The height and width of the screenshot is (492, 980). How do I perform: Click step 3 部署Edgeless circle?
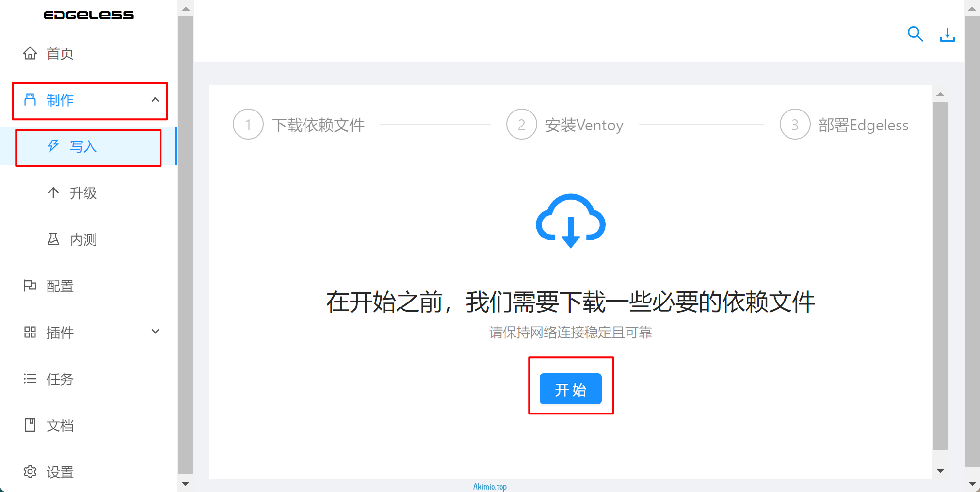click(795, 125)
